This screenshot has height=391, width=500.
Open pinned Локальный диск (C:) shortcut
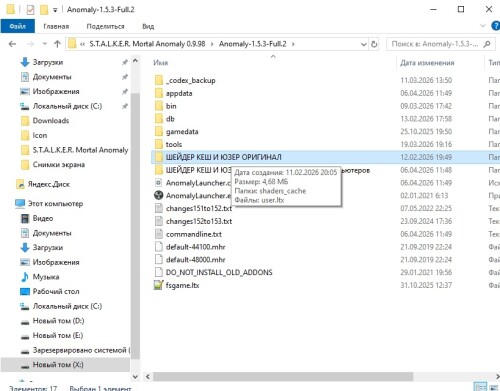pyautogui.click(x=67, y=106)
